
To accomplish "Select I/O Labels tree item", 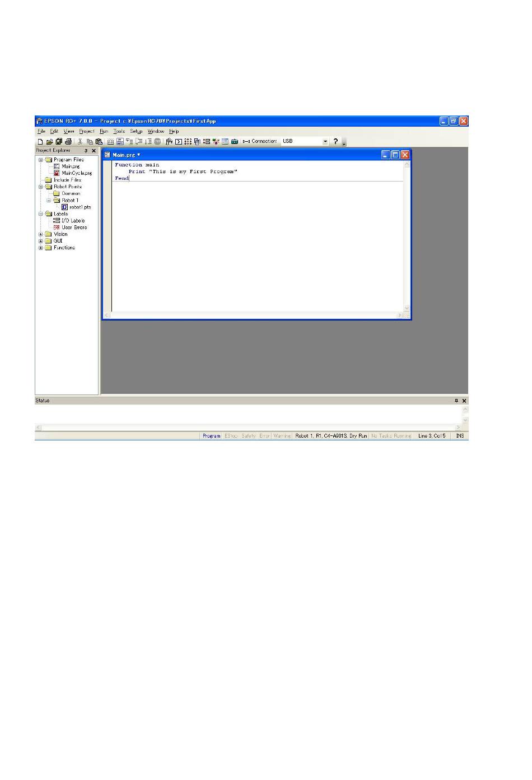I will coord(73,220).
